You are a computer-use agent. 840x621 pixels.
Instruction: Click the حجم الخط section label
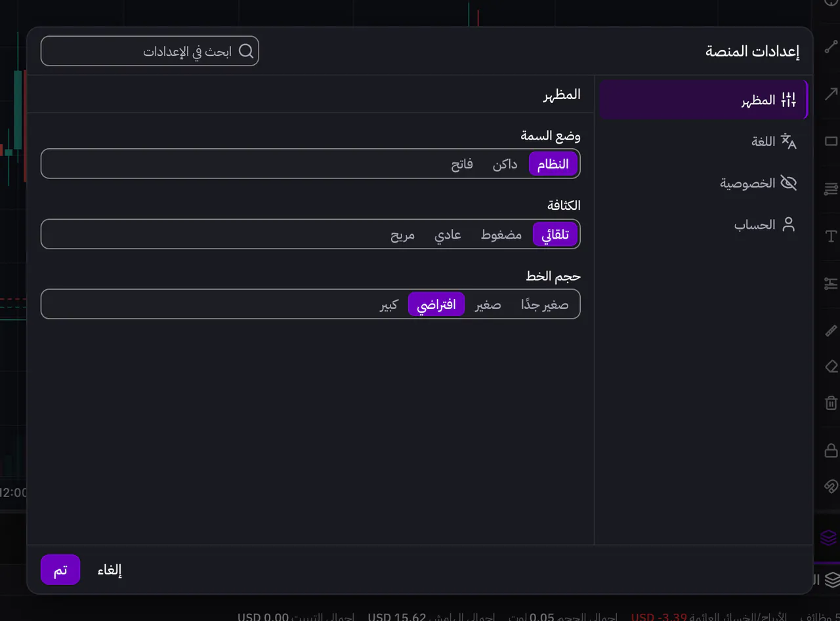(x=553, y=276)
